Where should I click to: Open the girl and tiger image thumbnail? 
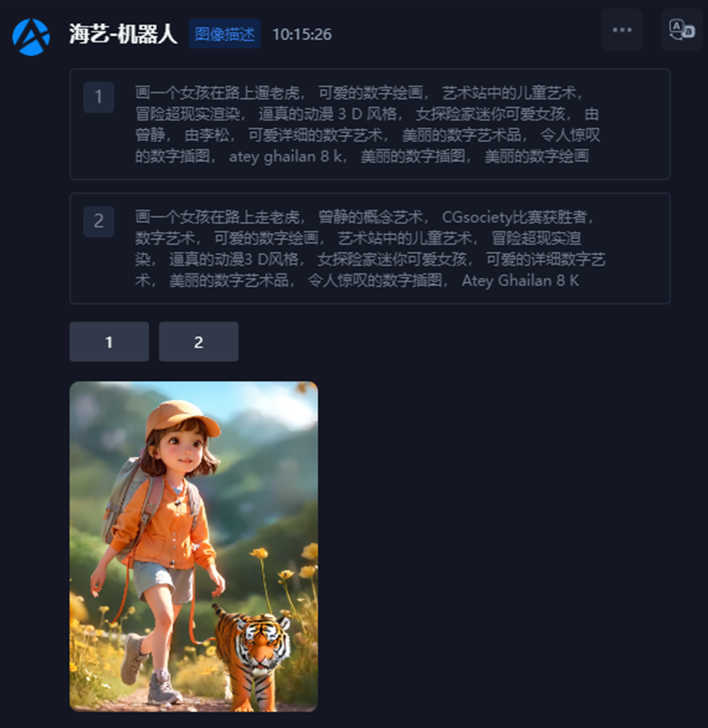click(193, 546)
